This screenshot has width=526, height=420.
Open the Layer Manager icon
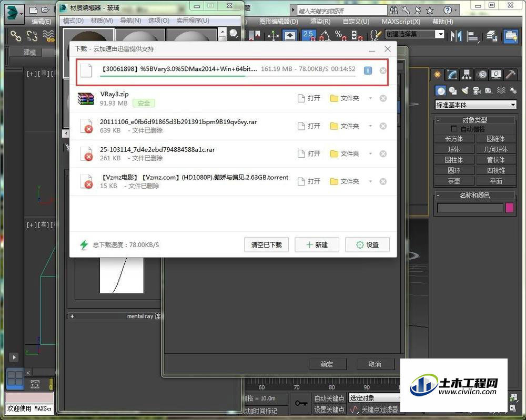[492, 36]
